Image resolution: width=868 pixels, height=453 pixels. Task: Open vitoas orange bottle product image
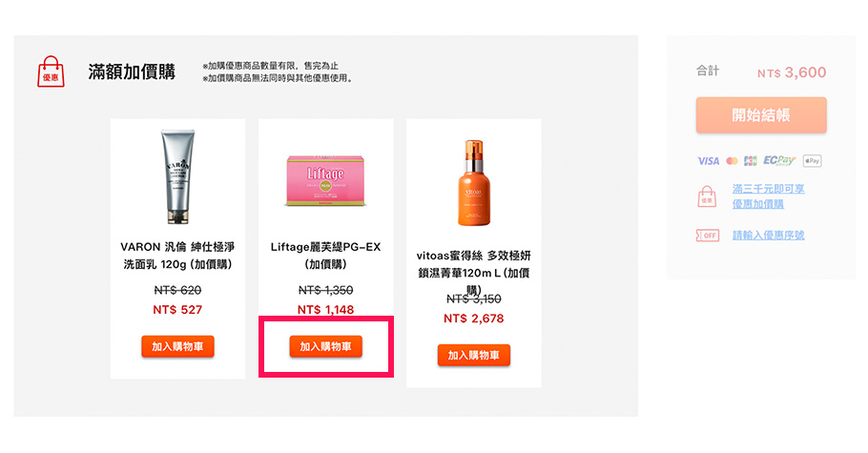[474, 183]
